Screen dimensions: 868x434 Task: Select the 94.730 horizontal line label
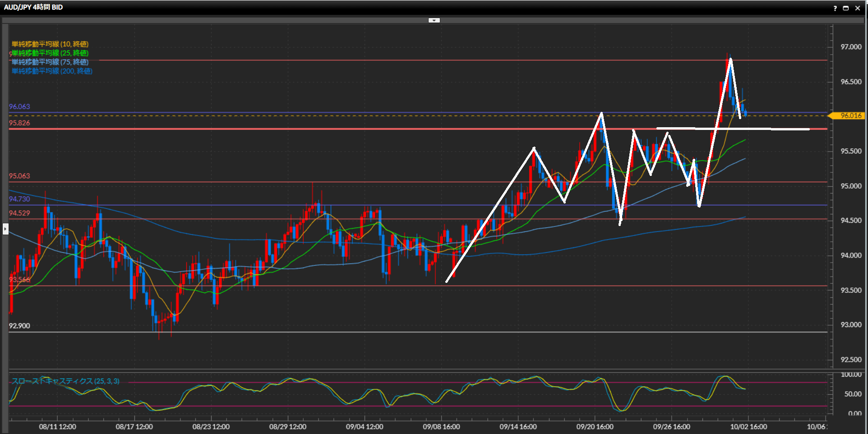19,199
